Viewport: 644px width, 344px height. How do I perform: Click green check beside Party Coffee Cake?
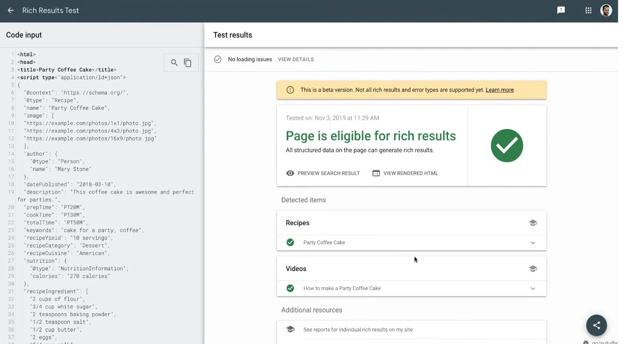coord(290,242)
